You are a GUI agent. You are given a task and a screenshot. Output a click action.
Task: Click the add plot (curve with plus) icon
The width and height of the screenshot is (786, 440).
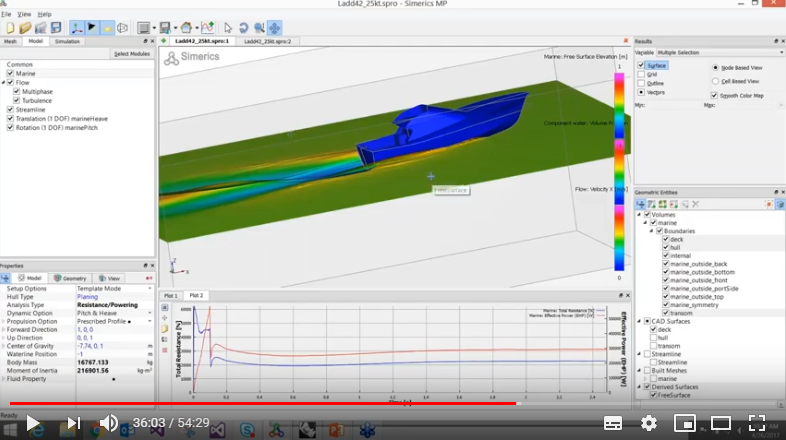[x=208, y=28]
